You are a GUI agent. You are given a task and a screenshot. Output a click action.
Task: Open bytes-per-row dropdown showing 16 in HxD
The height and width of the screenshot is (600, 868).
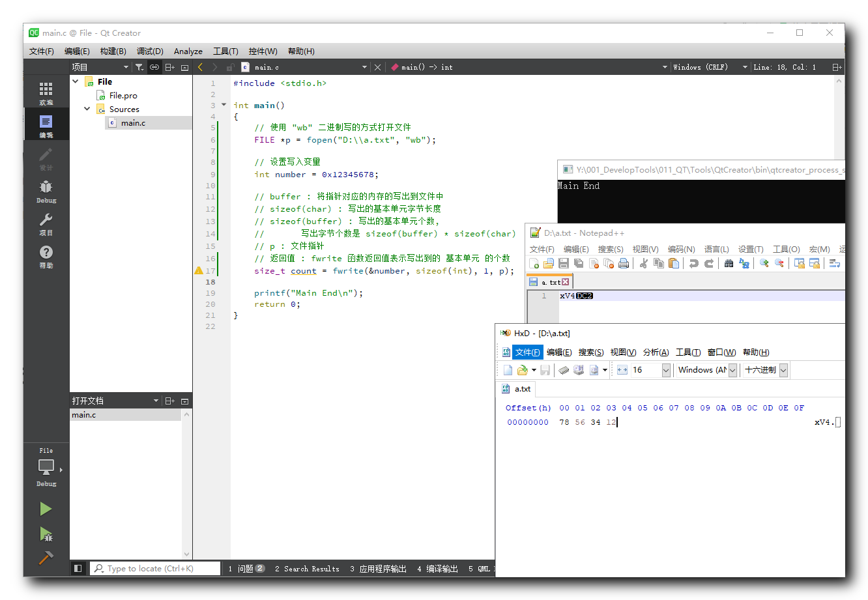[666, 370]
